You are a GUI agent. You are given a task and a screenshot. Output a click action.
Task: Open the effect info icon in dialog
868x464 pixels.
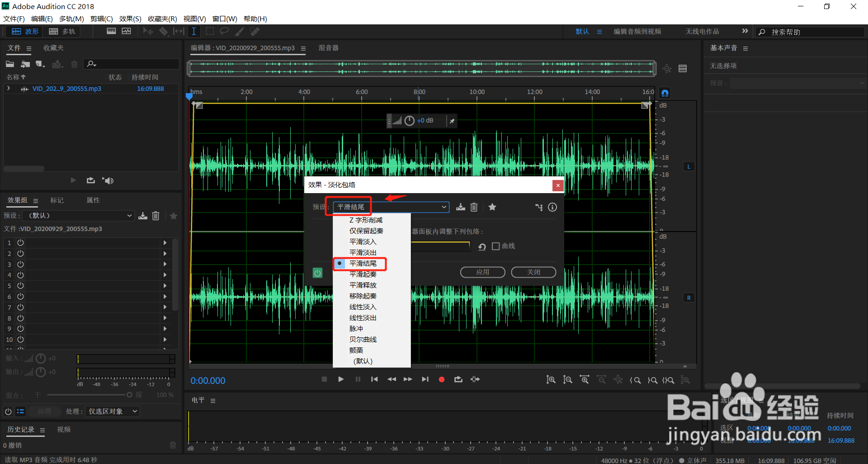552,207
